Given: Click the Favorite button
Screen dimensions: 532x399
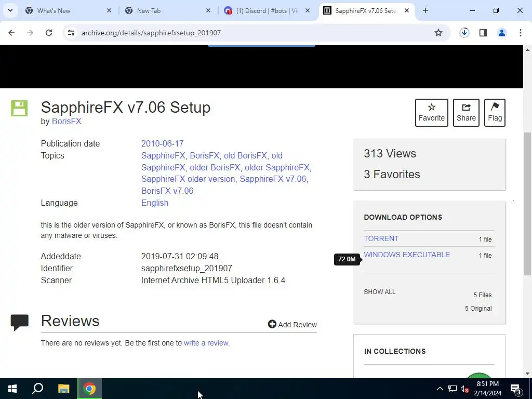Looking at the screenshot, I should point(432,113).
